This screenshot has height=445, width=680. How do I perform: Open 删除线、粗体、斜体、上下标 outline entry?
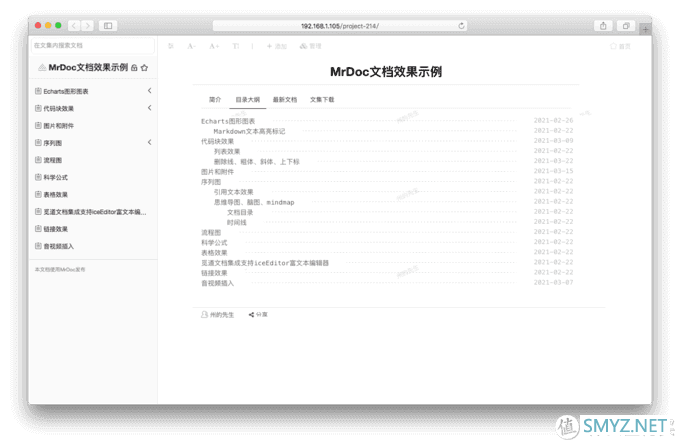(x=257, y=161)
